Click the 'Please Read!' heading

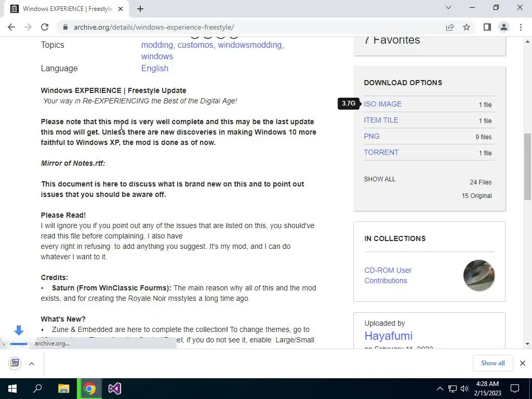(63, 215)
